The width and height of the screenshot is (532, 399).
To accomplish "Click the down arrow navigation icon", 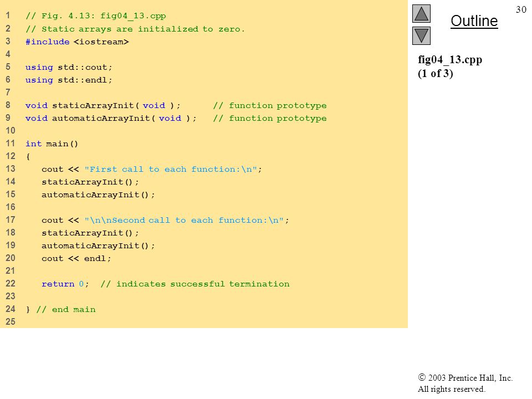I will click(x=421, y=35).
